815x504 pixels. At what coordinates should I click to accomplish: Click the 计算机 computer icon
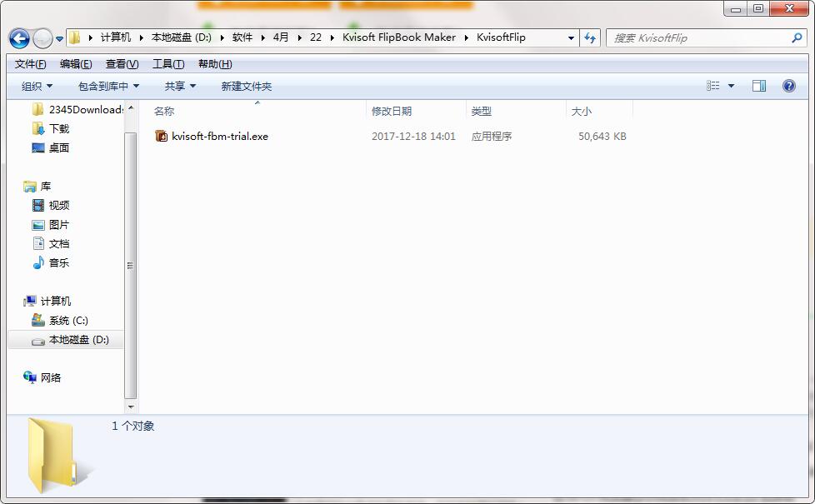click(x=30, y=302)
